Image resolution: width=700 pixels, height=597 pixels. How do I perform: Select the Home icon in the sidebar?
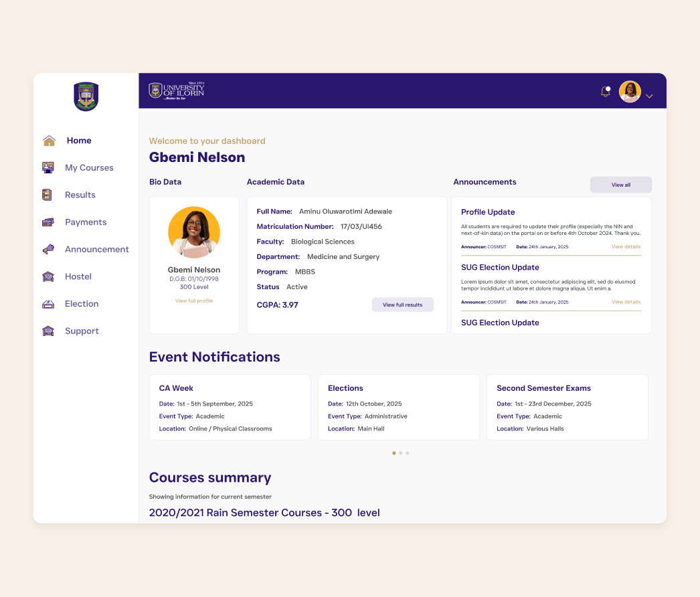click(49, 140)
